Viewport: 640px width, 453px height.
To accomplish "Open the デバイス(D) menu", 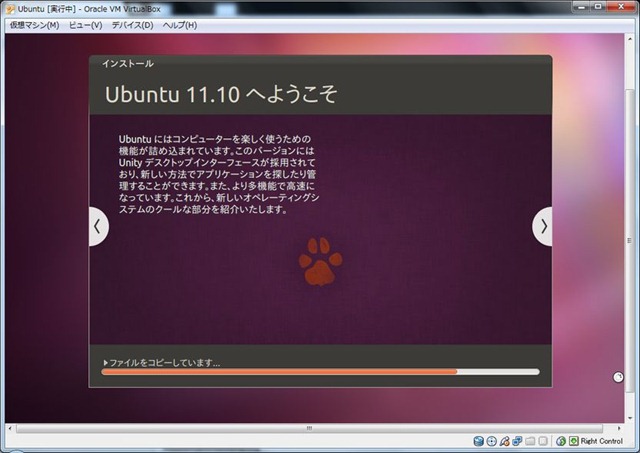I will click(x=132, y=24).
